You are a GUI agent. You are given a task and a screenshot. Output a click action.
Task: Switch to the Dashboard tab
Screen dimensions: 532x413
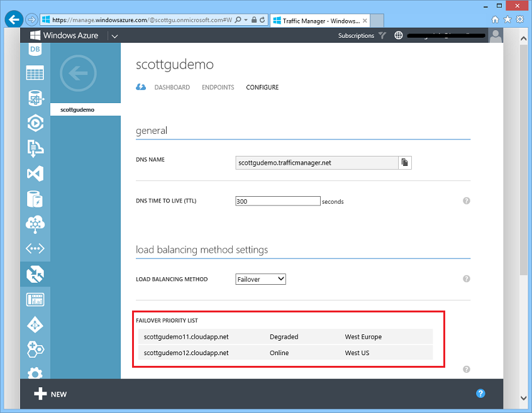pos(172,87)
